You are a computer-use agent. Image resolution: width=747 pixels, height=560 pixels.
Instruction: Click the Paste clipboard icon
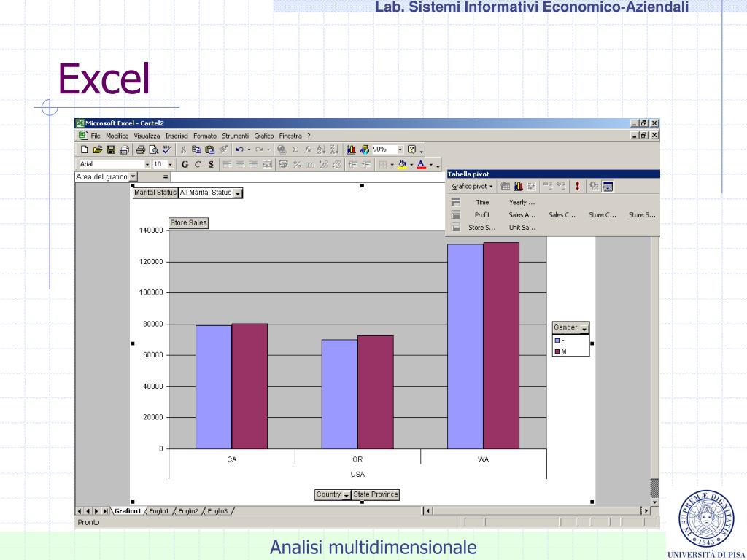coord(209,149)
